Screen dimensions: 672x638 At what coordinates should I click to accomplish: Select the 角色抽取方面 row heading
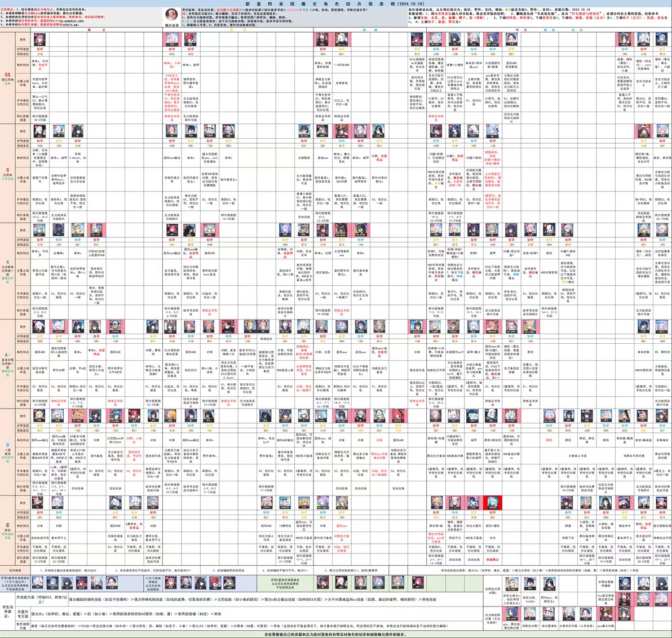(23, 625)
